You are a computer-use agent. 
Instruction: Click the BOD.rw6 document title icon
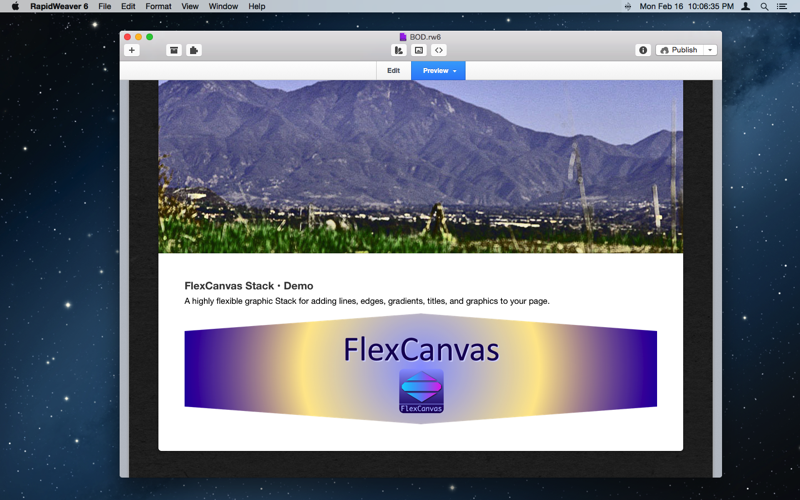(x=403, y=37)
